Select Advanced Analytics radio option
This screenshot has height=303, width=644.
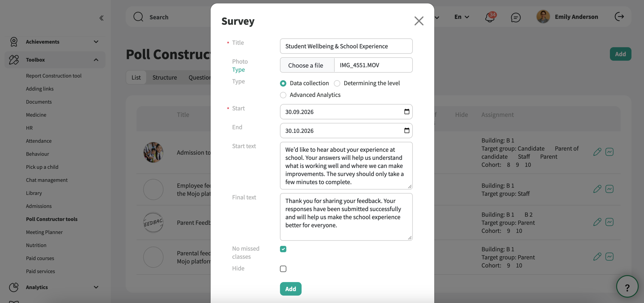[x=283, y=95]
